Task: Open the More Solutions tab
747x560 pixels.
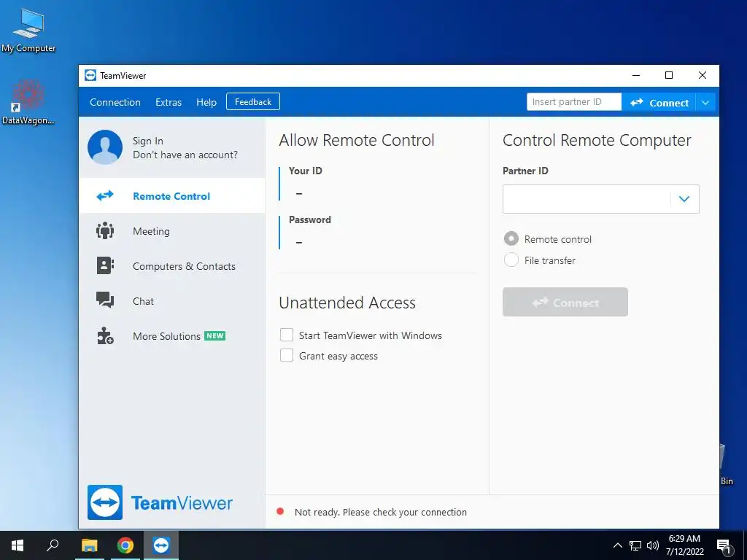Action: tap(172, 335)
